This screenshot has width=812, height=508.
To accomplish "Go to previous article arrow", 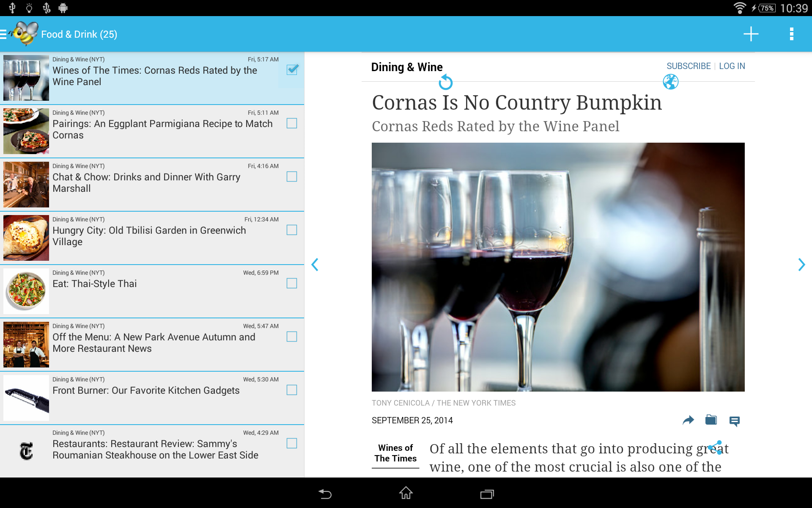I will pos(315,265).
